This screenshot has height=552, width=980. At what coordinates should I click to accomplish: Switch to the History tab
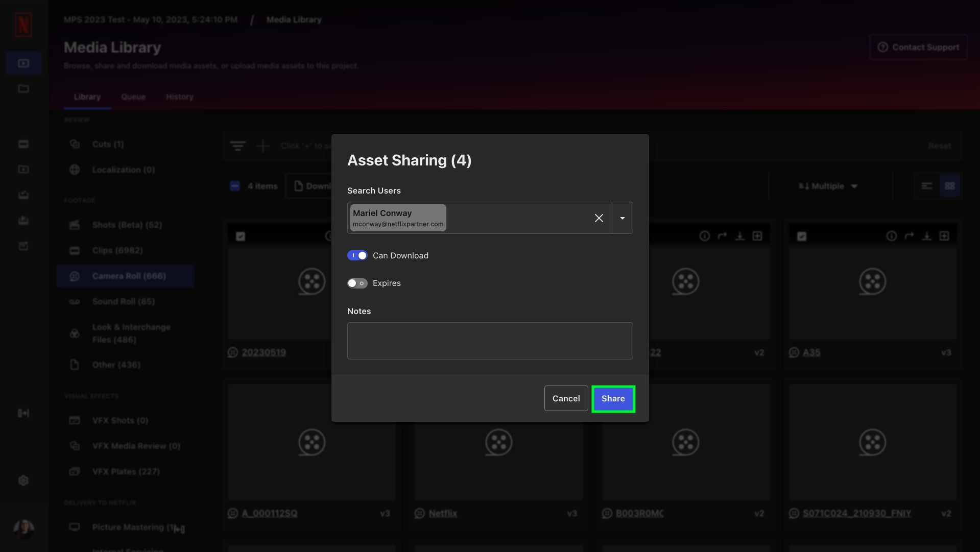pos(179,97)
